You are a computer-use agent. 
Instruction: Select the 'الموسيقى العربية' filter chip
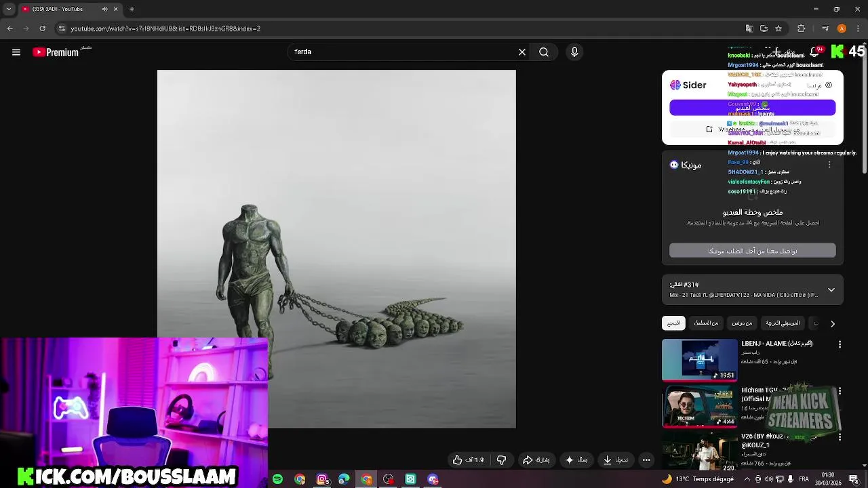coord(783,323)
